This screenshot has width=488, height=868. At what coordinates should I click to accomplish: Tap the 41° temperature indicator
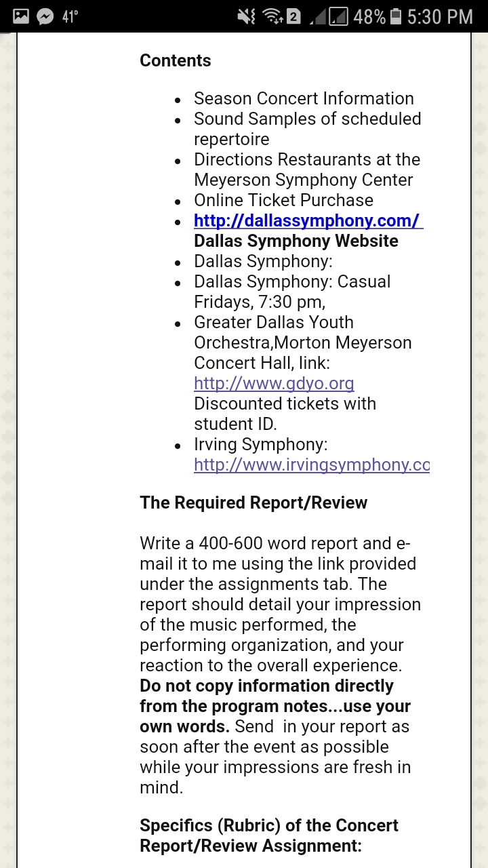click(x=69, y=16)
